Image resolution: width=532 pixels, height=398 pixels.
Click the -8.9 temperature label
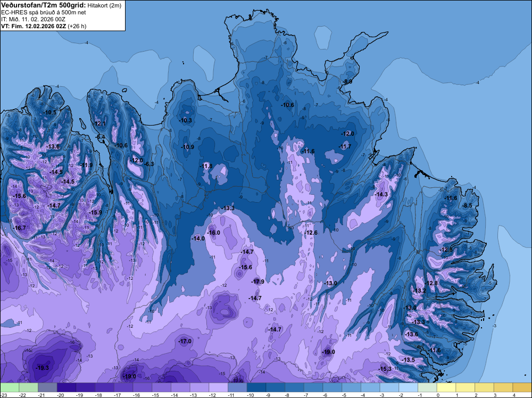point(347,81)
